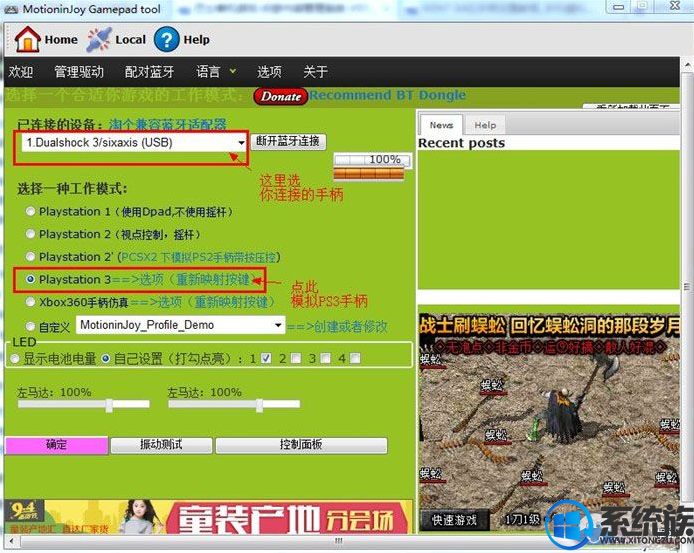The width and height of the screenshot is (694, 553).
Task: Click the MotioninJoy gamepad title icon
Action: pyautogui.click(x=11, y=9)
